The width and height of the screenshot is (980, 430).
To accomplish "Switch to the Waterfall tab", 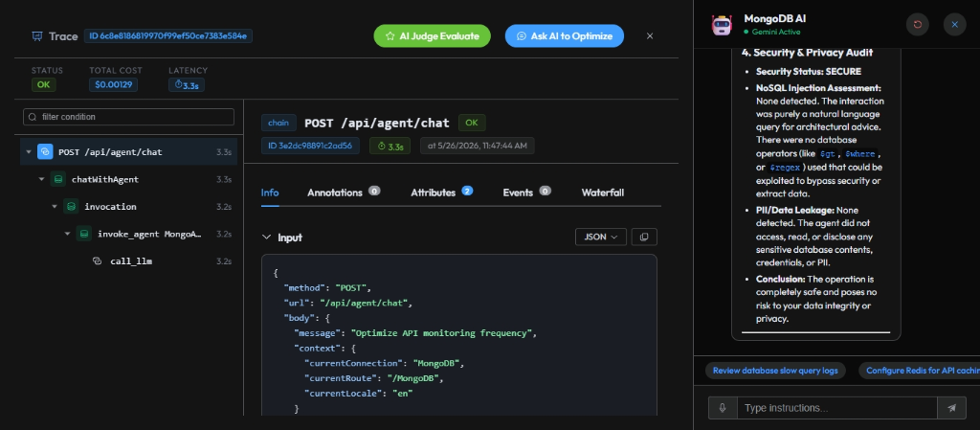I will 603,192.
